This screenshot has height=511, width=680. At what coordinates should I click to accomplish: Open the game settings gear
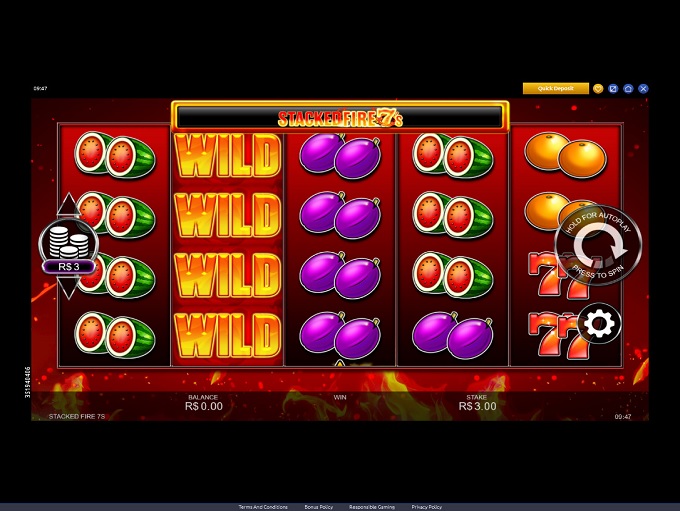click(599, 324)
